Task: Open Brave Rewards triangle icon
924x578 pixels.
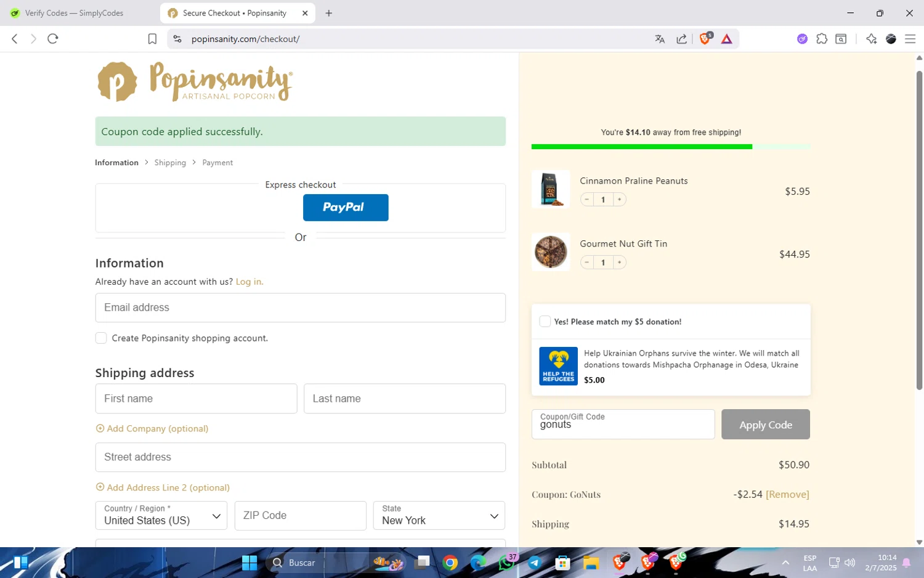Action: click(727, 39)
